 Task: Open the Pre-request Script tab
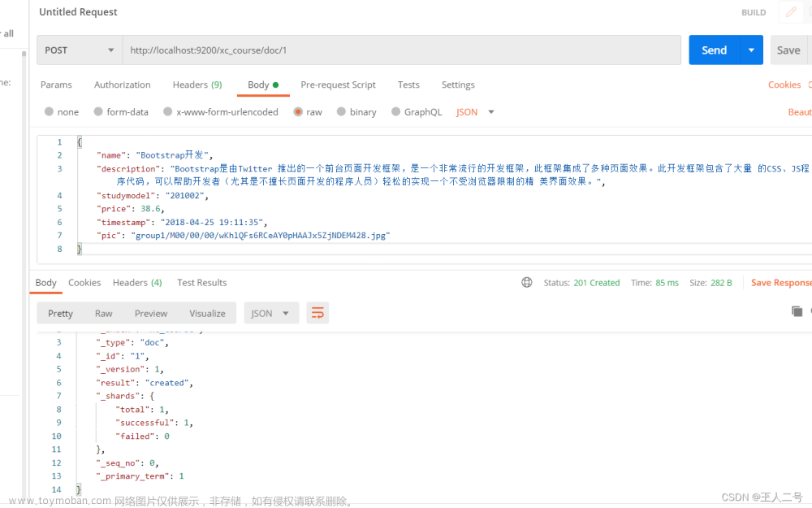338,85
